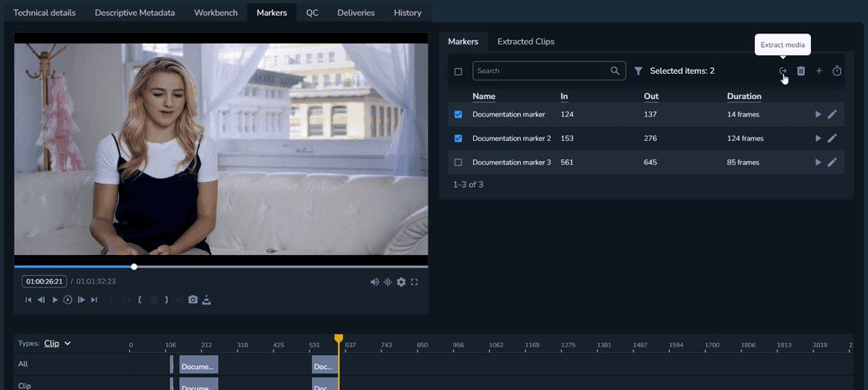
Task: Play the 'Documentation marker 2' row
Action: click(819, 138)
